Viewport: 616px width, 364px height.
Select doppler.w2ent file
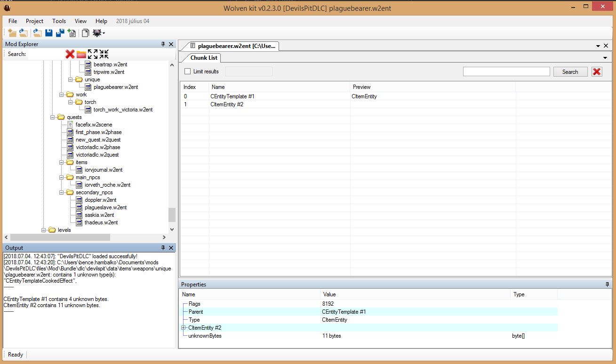click(100, 200)
